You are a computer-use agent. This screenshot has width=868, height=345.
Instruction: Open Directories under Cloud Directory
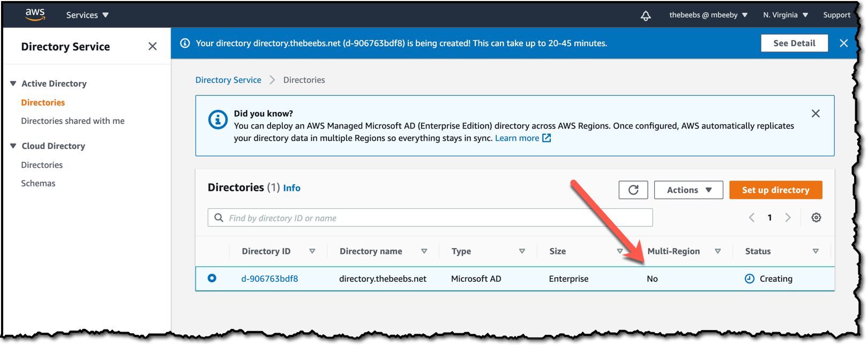(x=42, y=165)
